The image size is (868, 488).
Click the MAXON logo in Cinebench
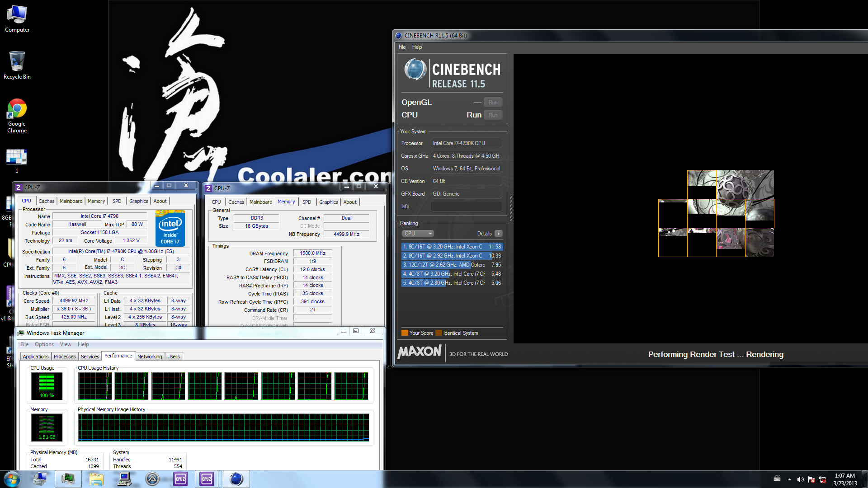[419, 352]
